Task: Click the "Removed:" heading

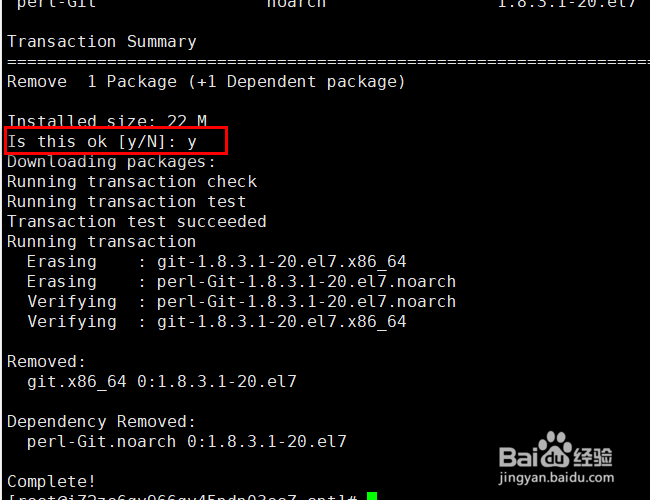Action: pos(46,361)
